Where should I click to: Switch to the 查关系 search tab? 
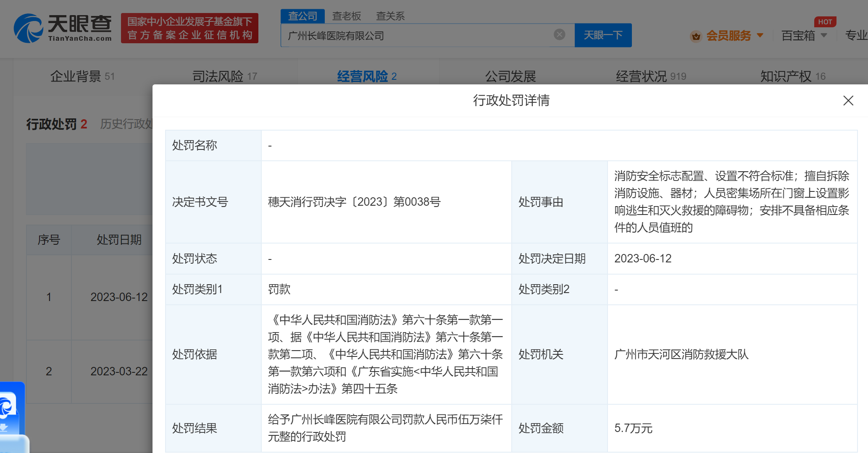pyautogui.click(x=390, y=16)
